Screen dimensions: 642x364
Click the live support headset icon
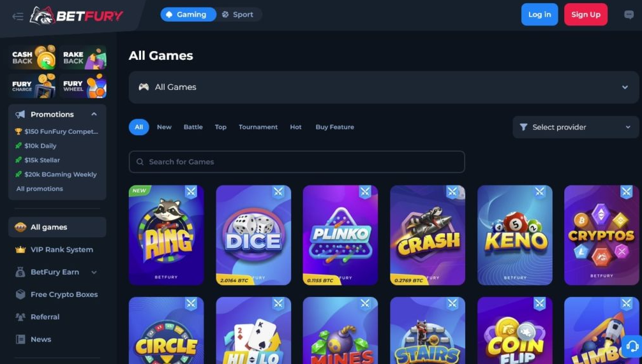[x=632, y=346]
